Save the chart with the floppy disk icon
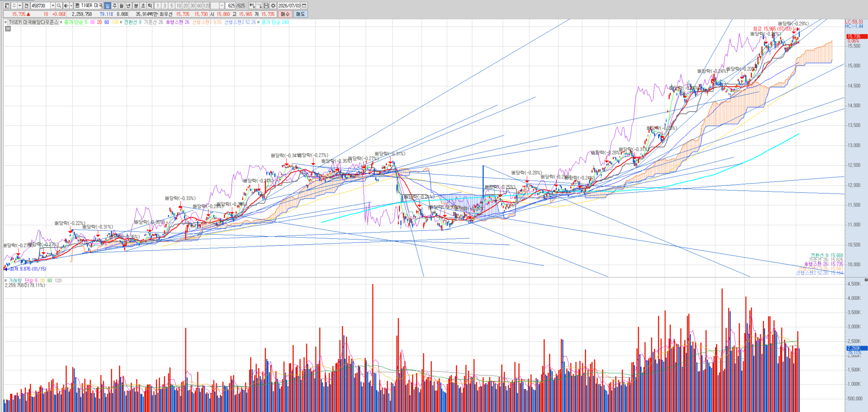 point(266,6)
